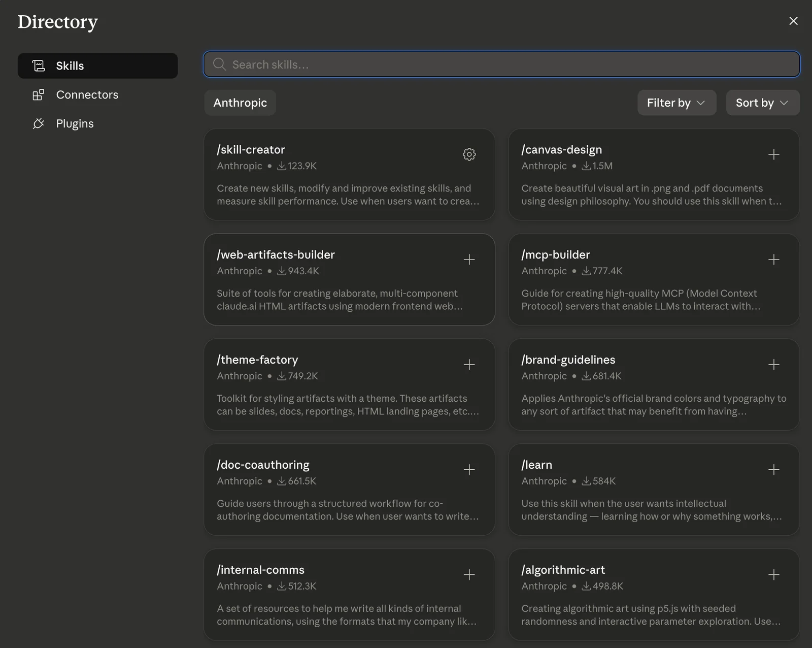This screenshot has height=648, width=812.
Task: Click the Skills scroll icon in sidebar
Action: [39, 66]
